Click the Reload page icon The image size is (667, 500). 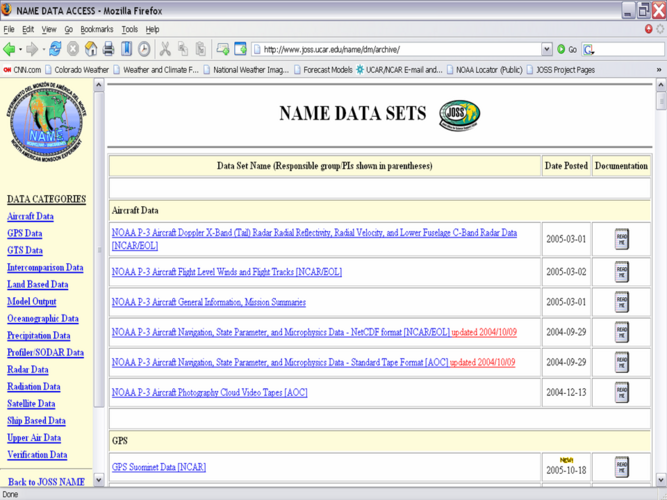point(55,49)
